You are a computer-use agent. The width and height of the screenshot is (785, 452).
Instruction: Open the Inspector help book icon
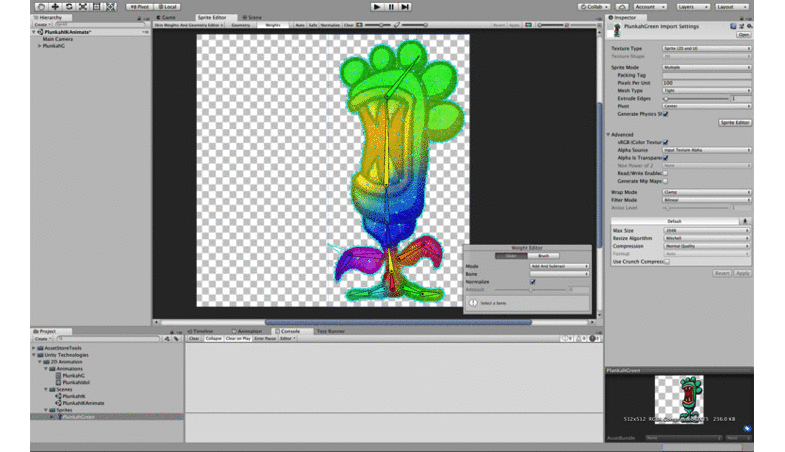point(733,26)
